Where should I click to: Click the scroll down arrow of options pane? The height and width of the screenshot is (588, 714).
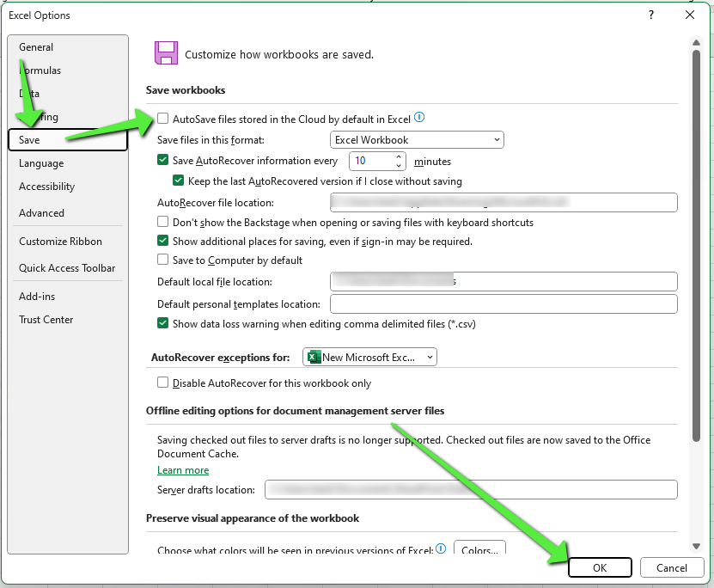click(696, 545)
